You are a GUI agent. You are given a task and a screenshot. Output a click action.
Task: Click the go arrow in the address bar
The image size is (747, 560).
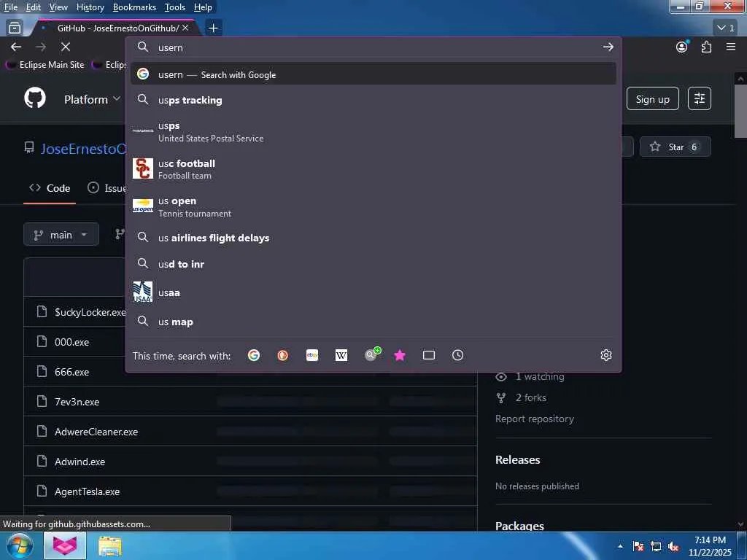pos(608,47)
